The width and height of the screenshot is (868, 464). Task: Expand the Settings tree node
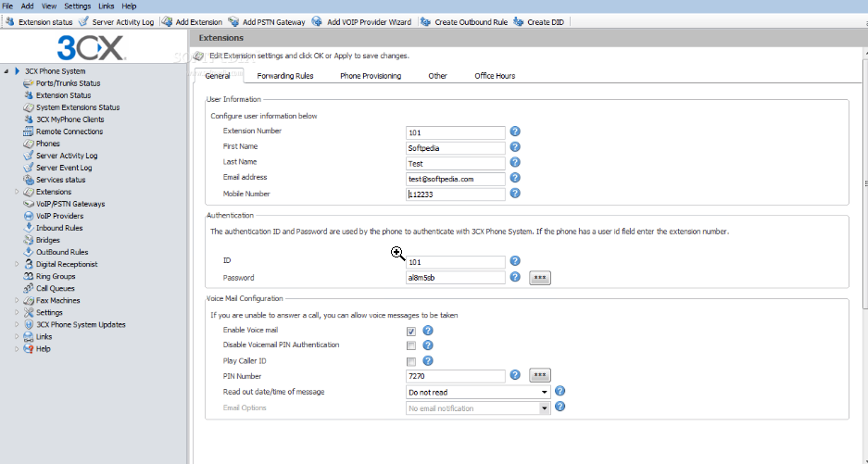pos(17,313)
